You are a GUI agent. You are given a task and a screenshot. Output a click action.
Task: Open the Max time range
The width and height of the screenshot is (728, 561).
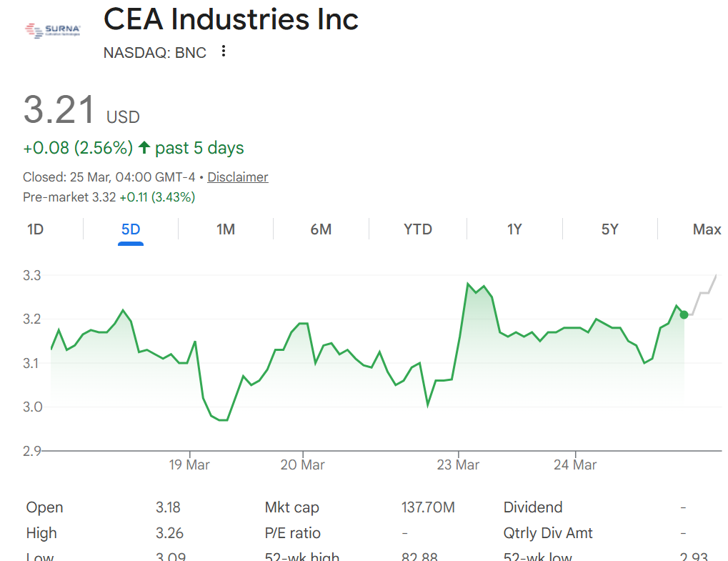point(707,229)
